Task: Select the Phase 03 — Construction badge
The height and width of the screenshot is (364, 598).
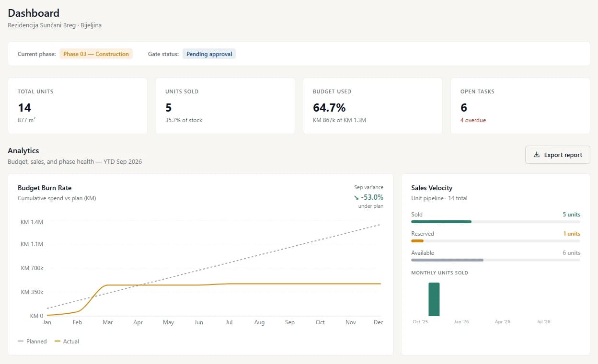Action: click(96, 54)
